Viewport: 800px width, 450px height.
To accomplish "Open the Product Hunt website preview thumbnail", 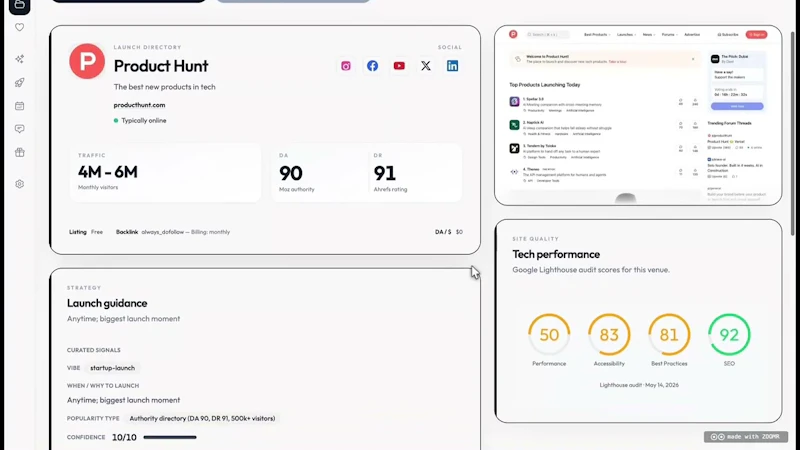I will pyautogui.click(x=638, y=115).
